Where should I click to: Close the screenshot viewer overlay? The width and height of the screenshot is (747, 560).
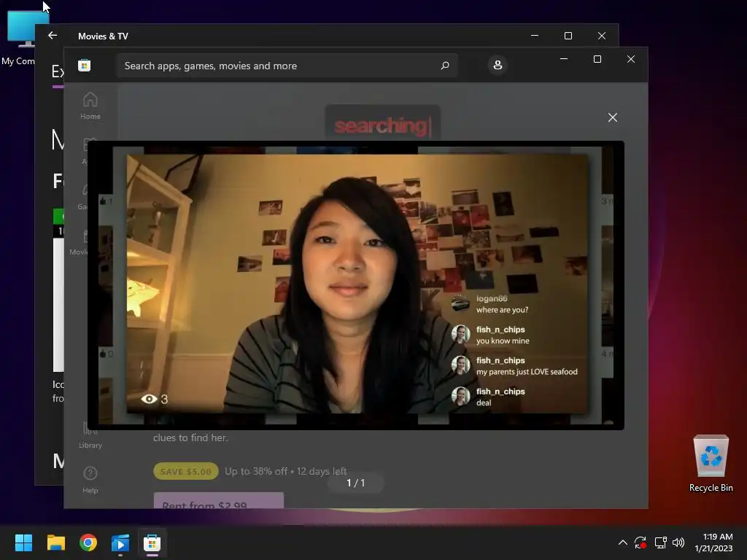point(613,117)
